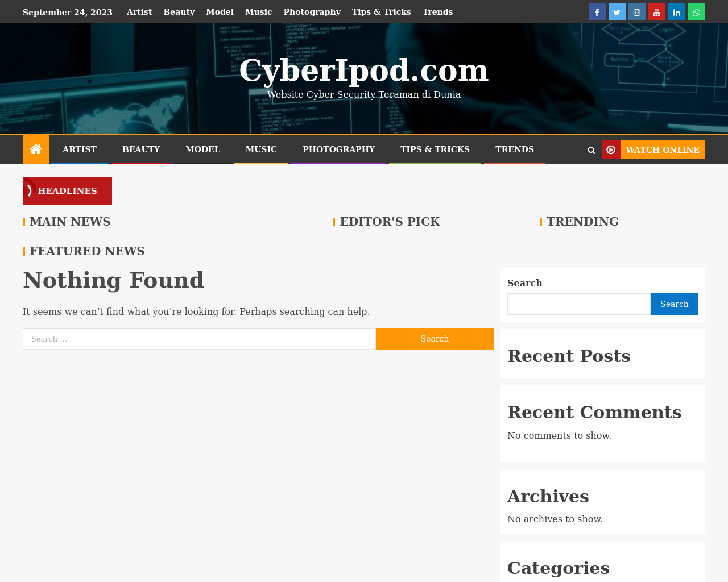Select Trends in the top bar menu

pos(438,12)
